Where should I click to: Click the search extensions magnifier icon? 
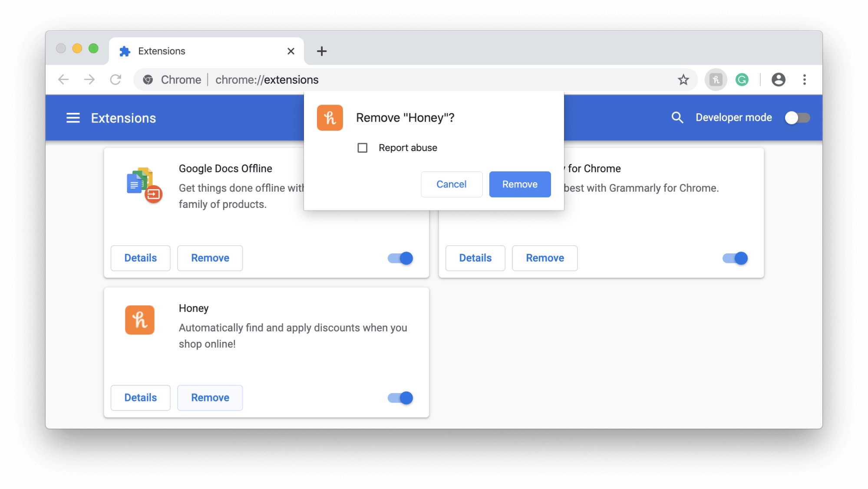(x=677, y=118)
